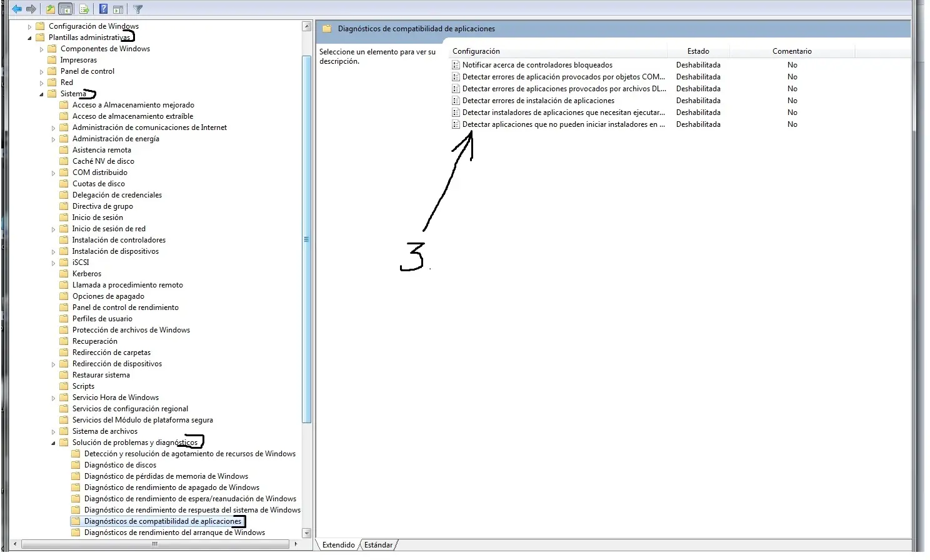Click the Export list toolbar icon

(84, 9)
